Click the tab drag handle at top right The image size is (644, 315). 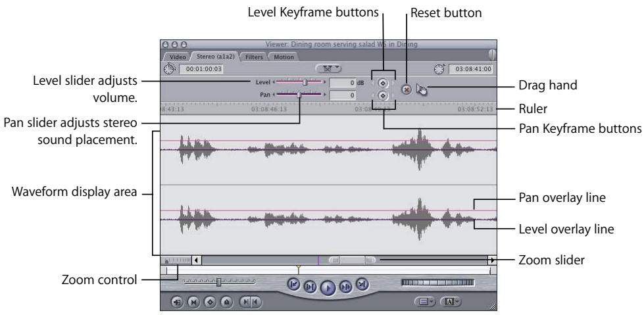[491, 55]
